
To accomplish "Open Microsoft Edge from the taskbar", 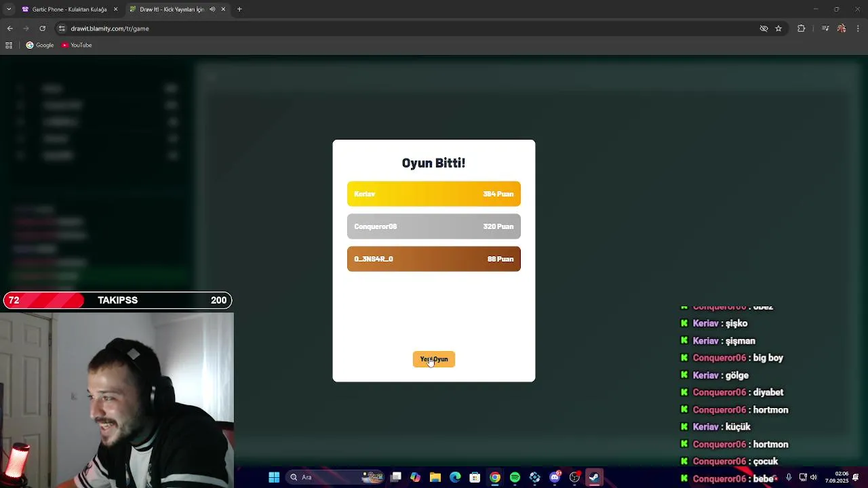I will coord(455,477).
